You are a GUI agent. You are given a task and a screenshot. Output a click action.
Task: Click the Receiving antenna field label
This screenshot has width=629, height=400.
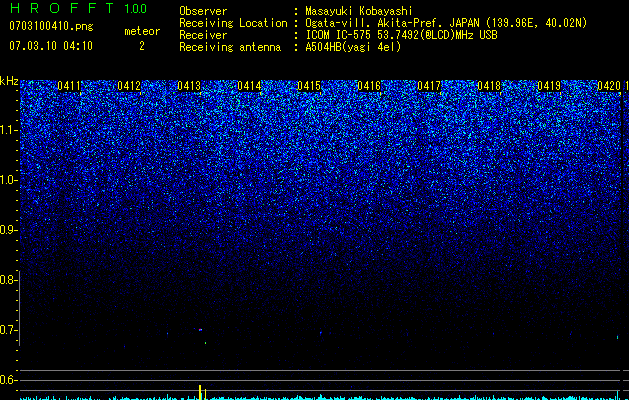tap(230, 47)
